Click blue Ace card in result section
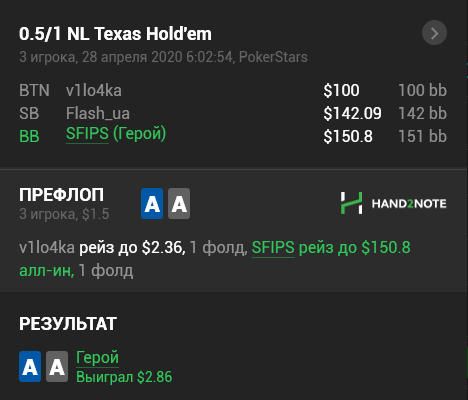The image size is (468, 400). click(30, 366)
